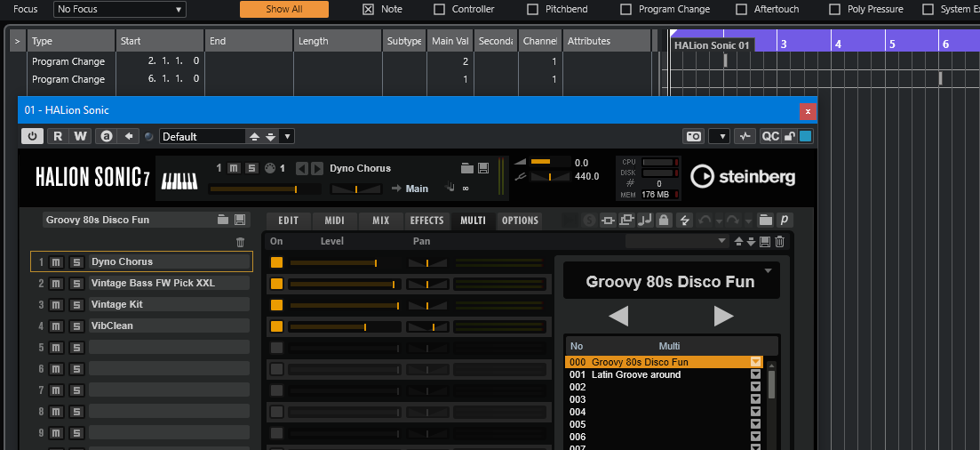Click the trash icon above the slot rack
The width and height of the screenshot is (980, 450).
click(240, 242)
